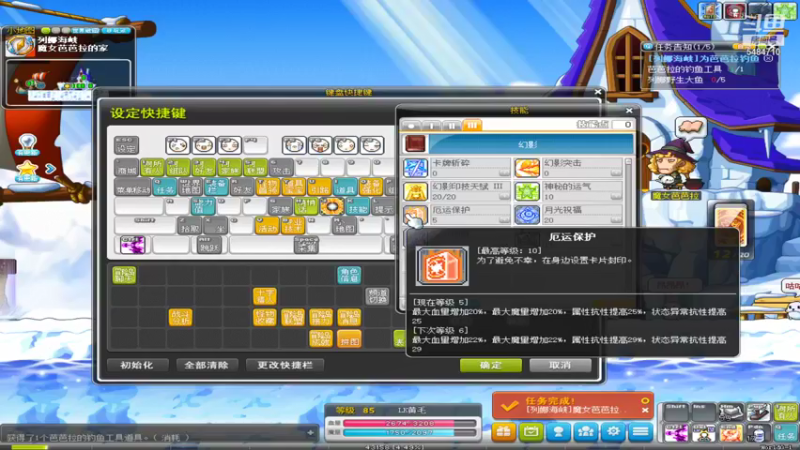The image size is (800, 450).
Task: Click the 道具 key on keyboard layout
Action: point(345,187)
